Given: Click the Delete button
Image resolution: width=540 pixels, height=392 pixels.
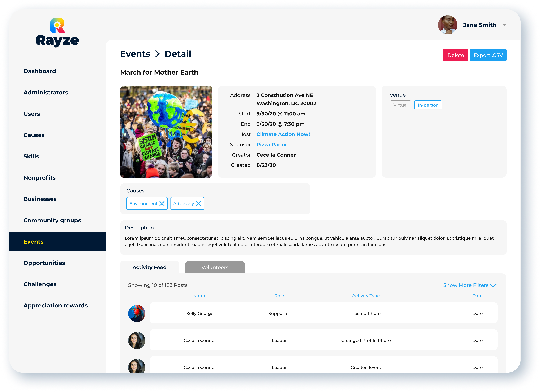Looking at the screenshot, I should [x=455, y=55].
